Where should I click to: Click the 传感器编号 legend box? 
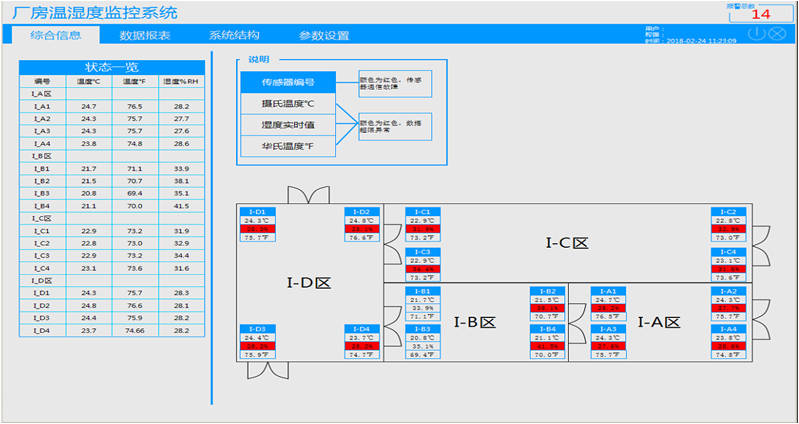(x=288, y=82)
